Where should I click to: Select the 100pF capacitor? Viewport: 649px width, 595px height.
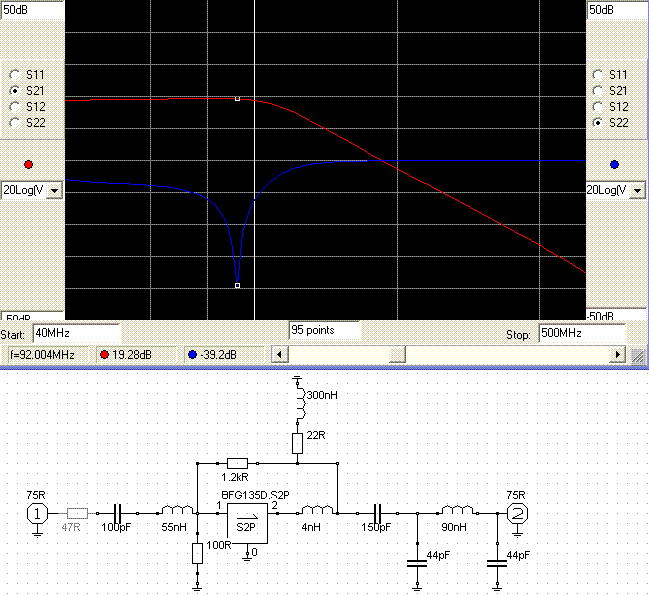(x=117, y=513)
